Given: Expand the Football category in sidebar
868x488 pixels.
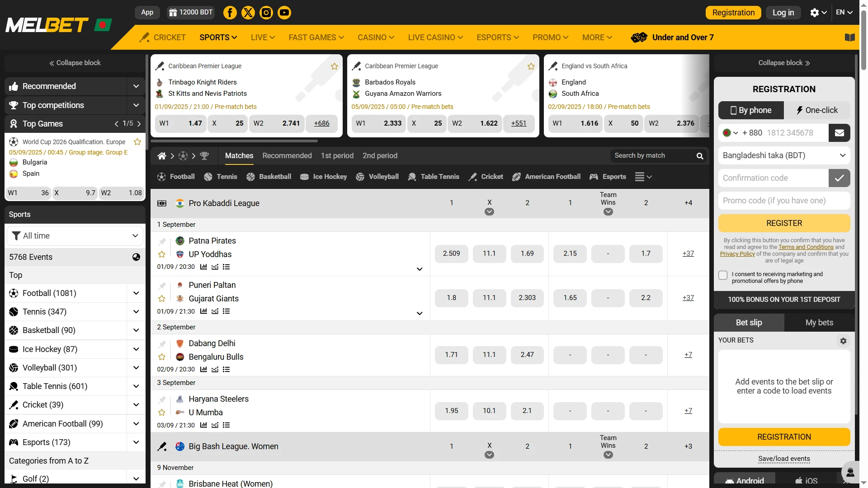Looking at the screenshot, I should pos(136,293).
